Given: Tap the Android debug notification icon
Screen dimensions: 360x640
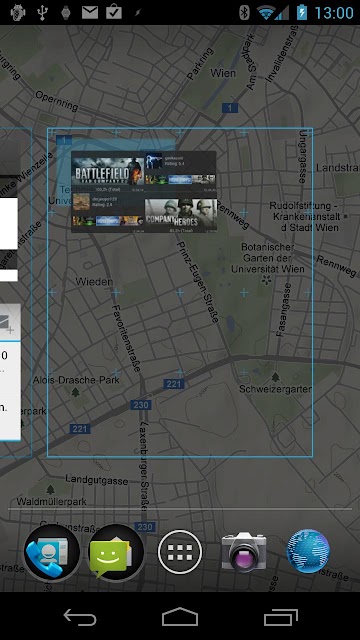Looking at the screenshot, I should coord(18,12).
